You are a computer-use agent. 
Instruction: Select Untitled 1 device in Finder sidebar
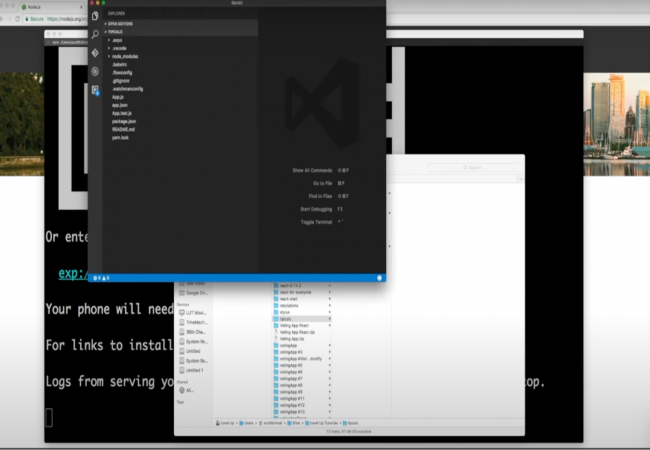click(192, 370)
